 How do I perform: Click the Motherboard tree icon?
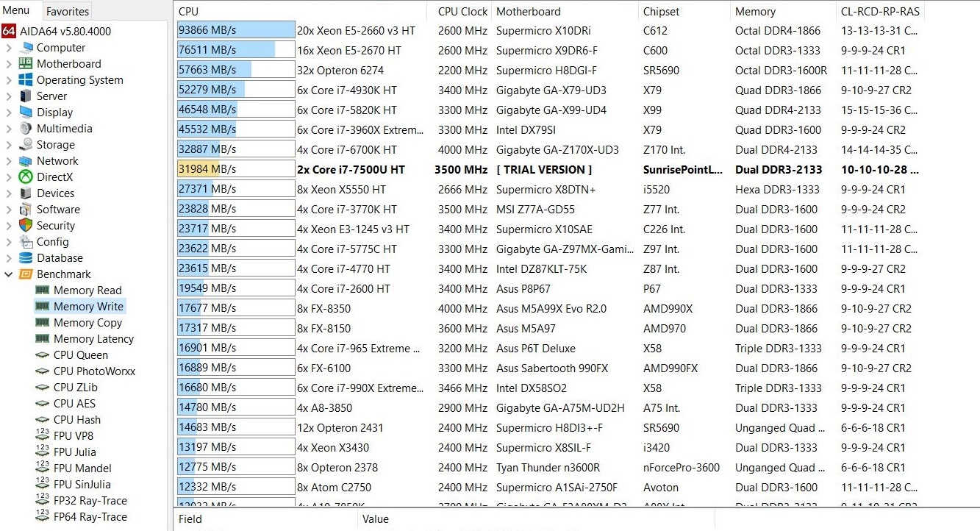[26, 64]
